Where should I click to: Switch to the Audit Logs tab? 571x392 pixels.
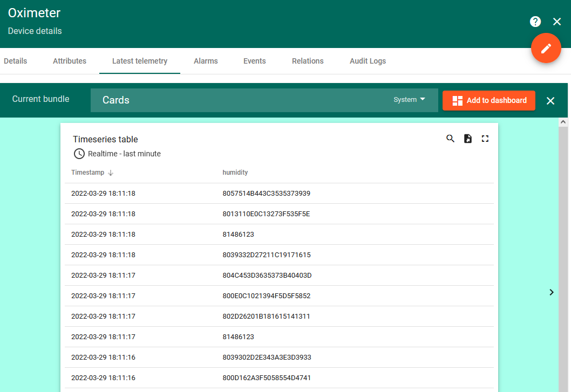pyautogui.click(x=368, y=61)
